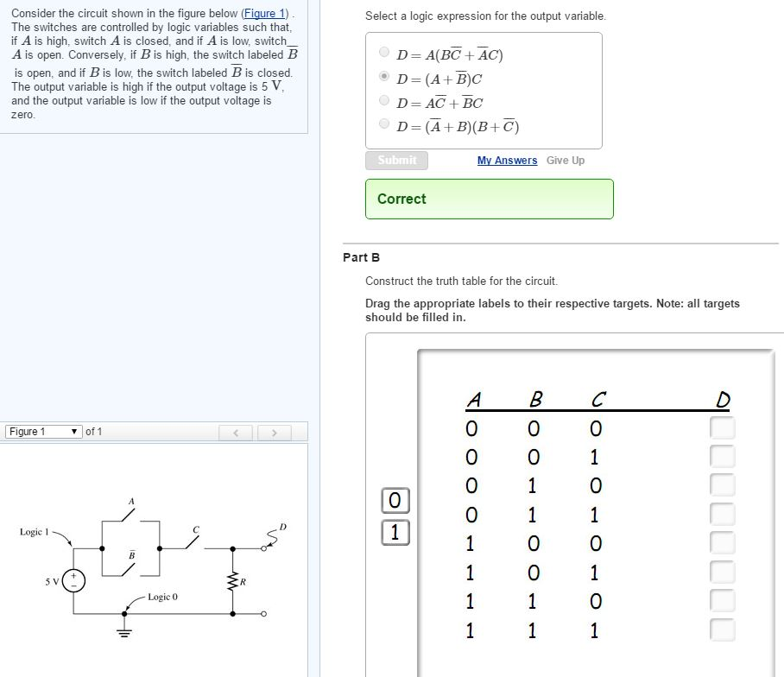
Task: Pick the draggable 0 label tile
Action: (395, 501)
